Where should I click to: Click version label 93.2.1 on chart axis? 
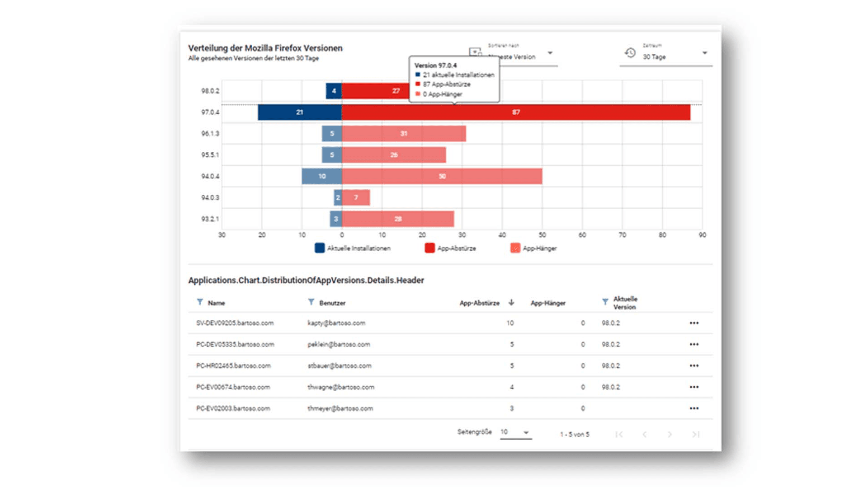pos(210,219)
